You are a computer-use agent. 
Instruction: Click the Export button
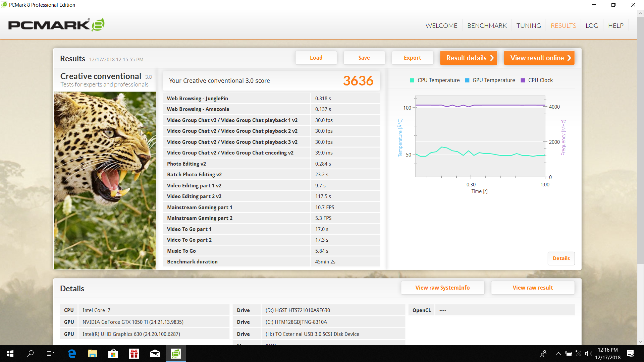pos(412,58)
